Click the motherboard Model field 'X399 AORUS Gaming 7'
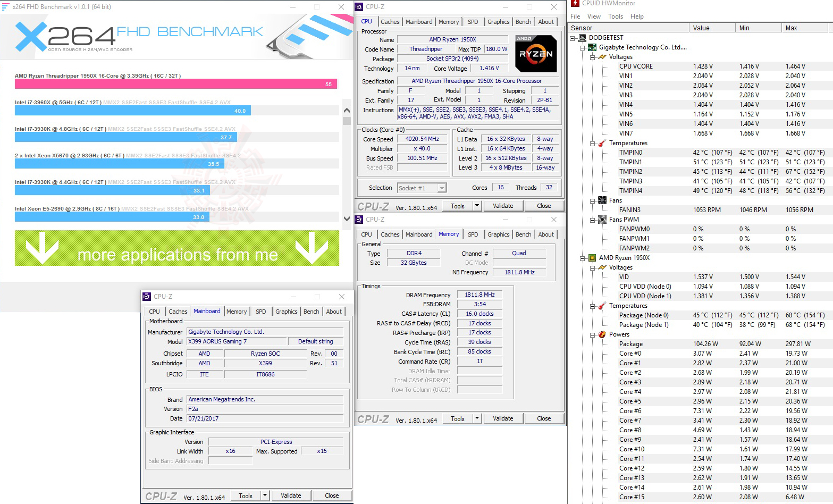The height and width of the screenshot is (504, 833). tap(237, 341)
